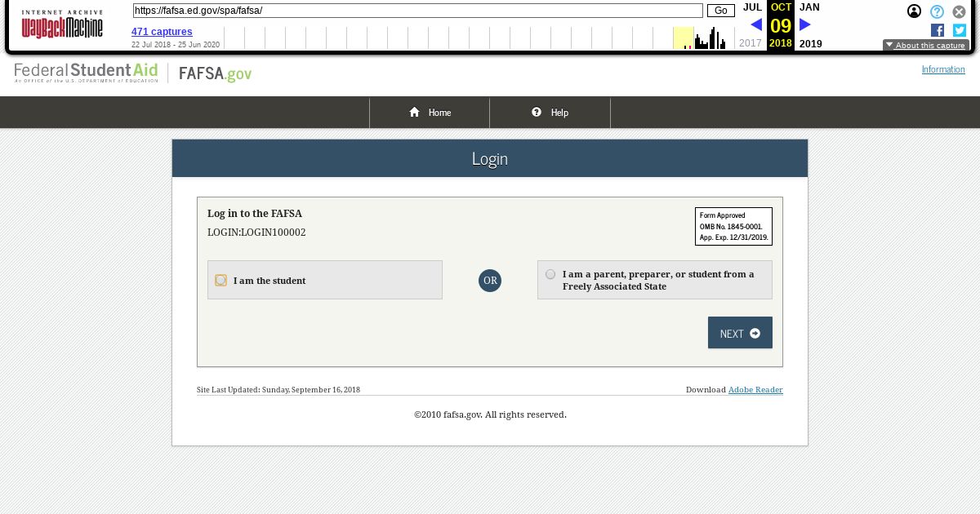The width and height of the screenshot is (980, 514).
Task: Select year 2017 in timeline
Action: click(x=751, y=43)
